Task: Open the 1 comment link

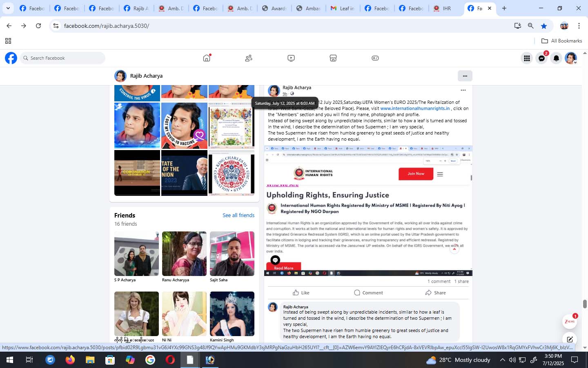Action: click(x=439, y=281)
